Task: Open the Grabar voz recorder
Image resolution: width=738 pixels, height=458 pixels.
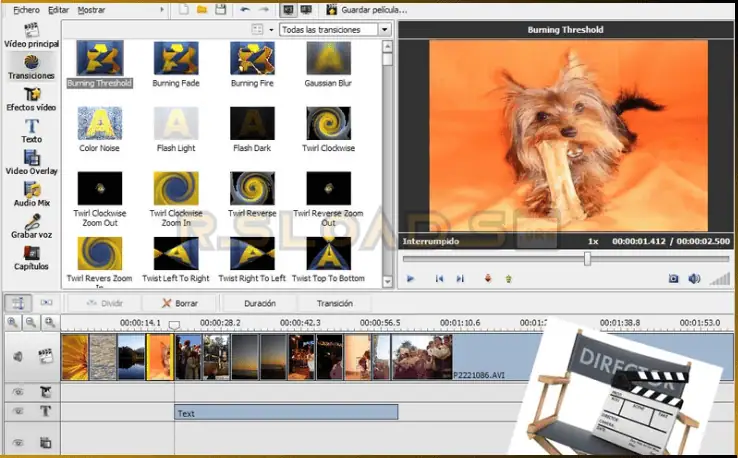Action: [x=31, y=224]
